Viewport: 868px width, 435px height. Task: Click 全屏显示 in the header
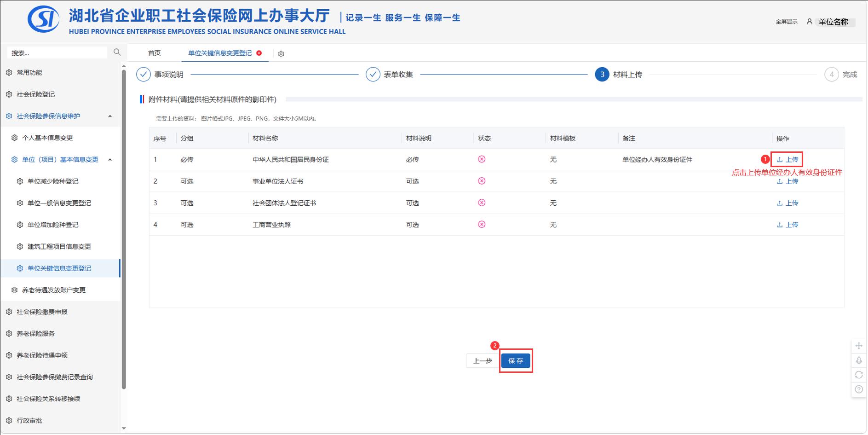click(x=786, y=22)
